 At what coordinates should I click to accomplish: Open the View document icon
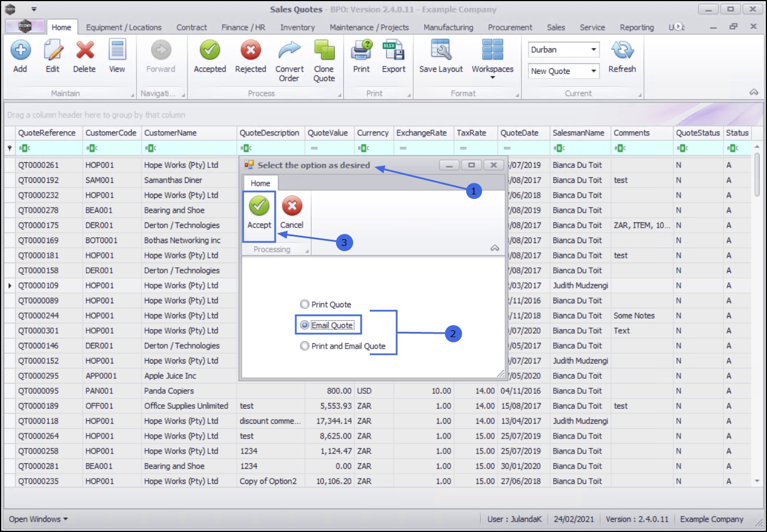[118, 50]
